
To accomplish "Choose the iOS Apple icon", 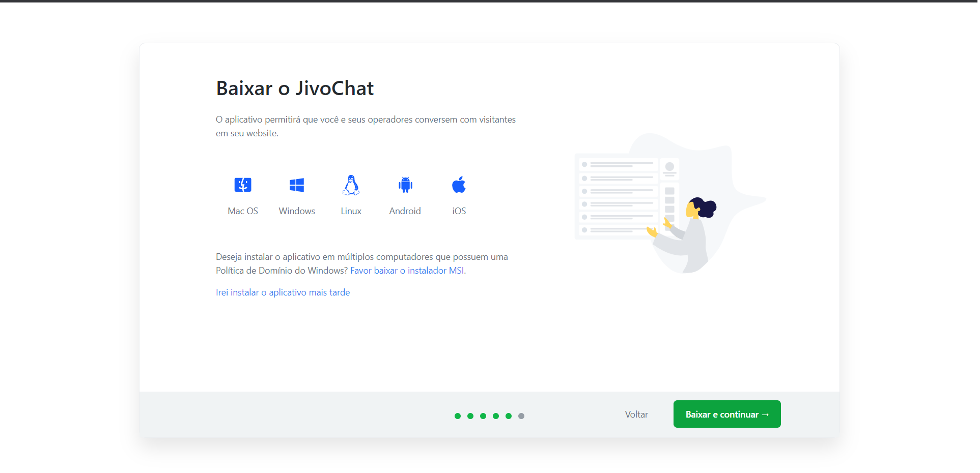I will [x=459, y=185].
